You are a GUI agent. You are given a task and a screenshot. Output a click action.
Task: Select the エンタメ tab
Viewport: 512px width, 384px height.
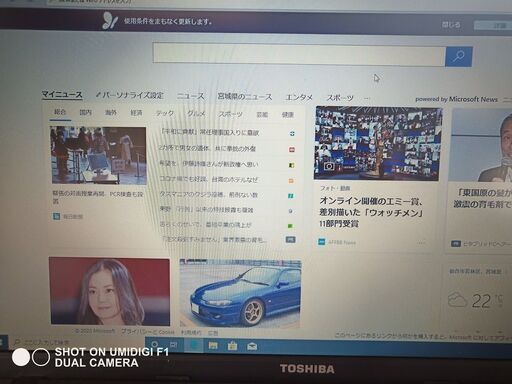(299, 97)
